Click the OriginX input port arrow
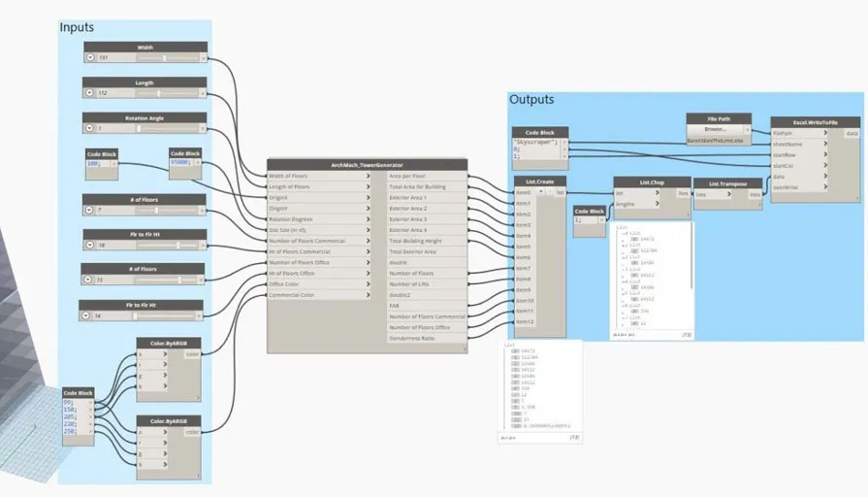Viewport: 868px width, 497px height. [x=369, y=197]
